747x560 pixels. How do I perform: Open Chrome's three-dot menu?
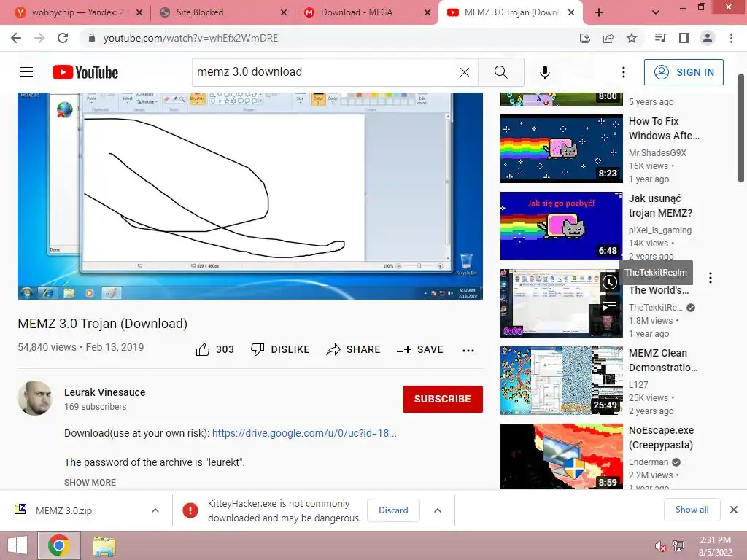click(731, 38)
